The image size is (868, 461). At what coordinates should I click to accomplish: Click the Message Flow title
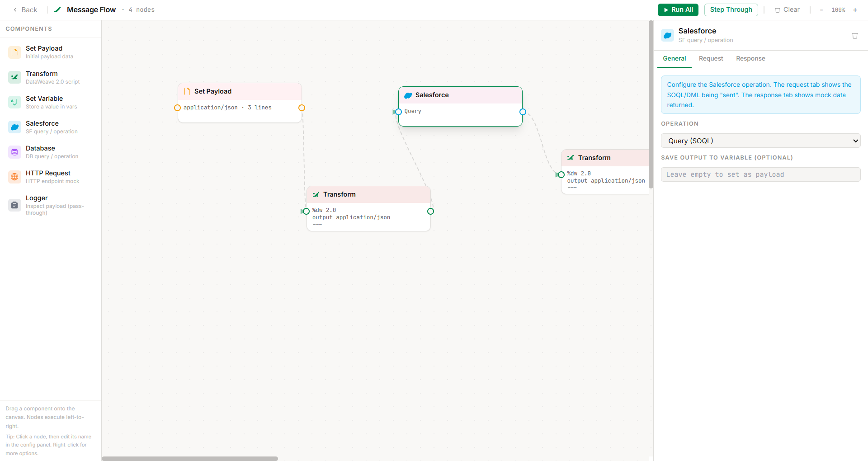tap(91, 9)
